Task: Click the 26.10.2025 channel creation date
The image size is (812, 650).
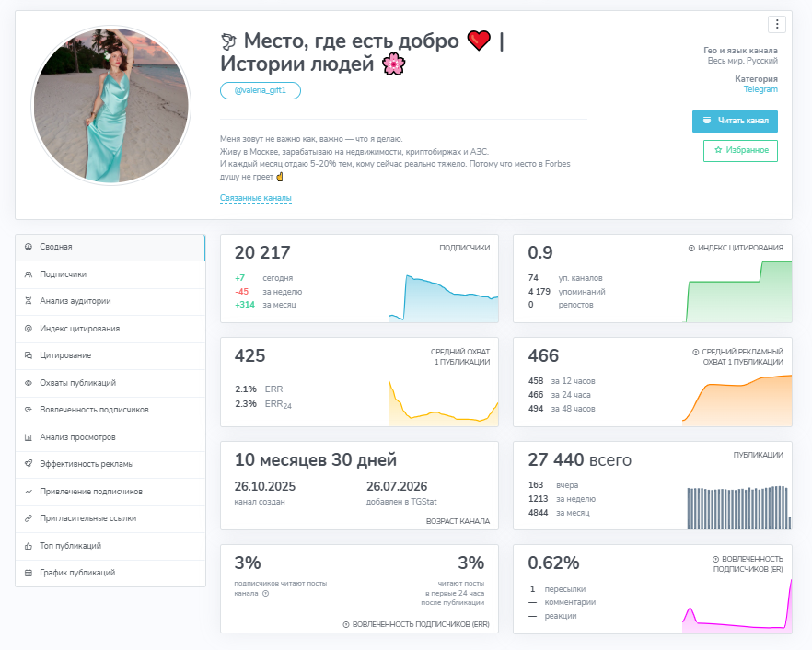Action: click(265, 486)
